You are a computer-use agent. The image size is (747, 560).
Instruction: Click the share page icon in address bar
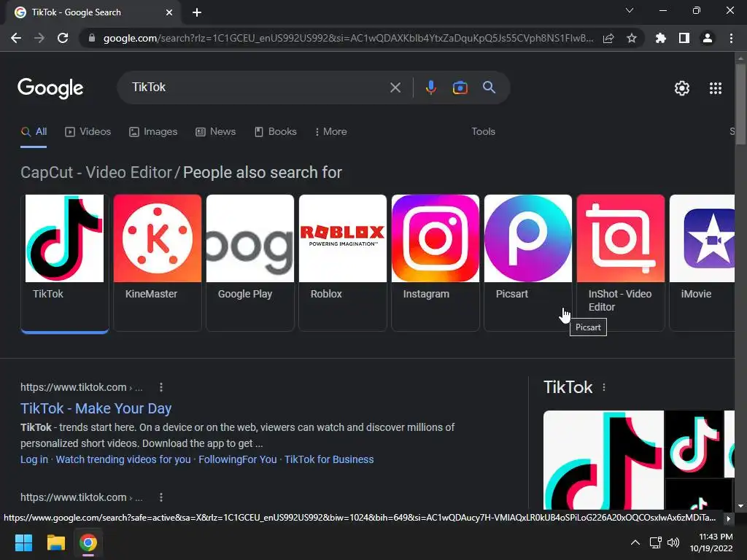608,38
